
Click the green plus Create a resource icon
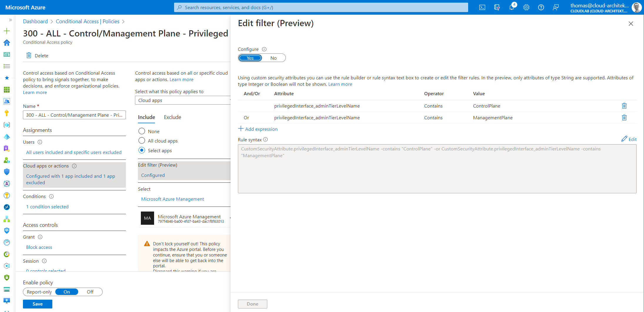[x=7, y=31]
